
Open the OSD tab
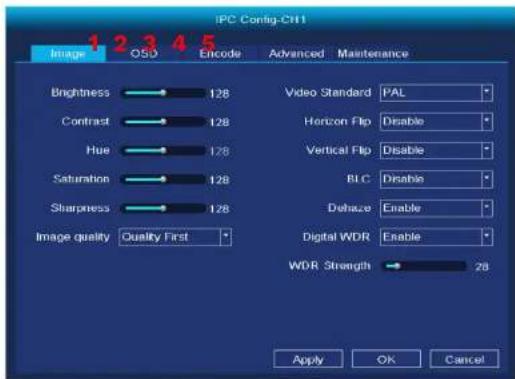click(x=144, y=54)
